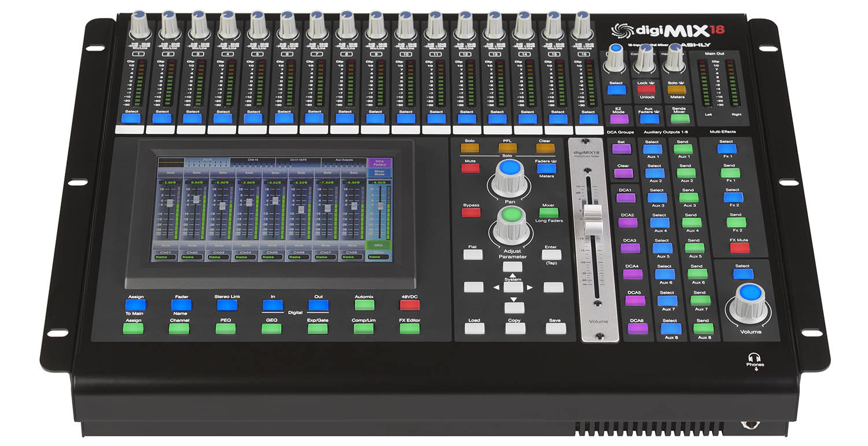Enable the Automix button
868x446 pixels.
(364, 305)
